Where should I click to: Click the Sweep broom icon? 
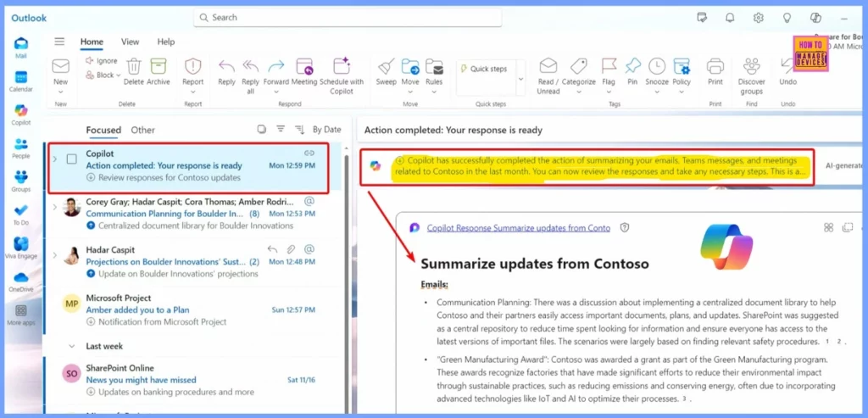[387, 72]
